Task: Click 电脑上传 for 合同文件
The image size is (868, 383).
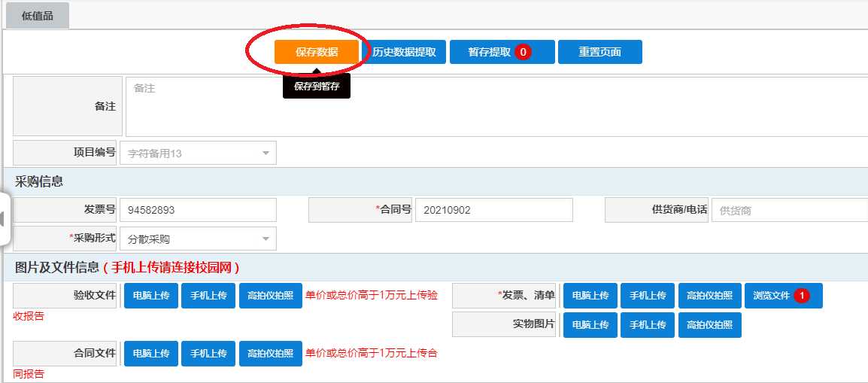Action: pos(150,354)
